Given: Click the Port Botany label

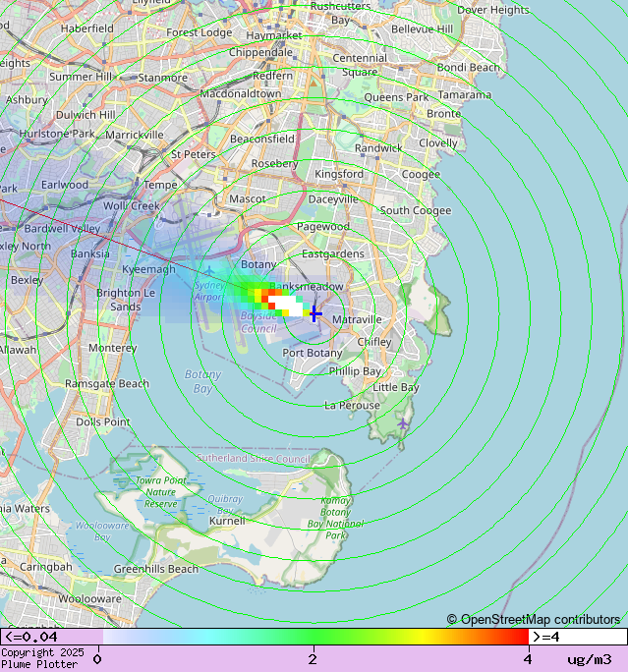Looking at the screenshot, I should [x=313, y=353].
